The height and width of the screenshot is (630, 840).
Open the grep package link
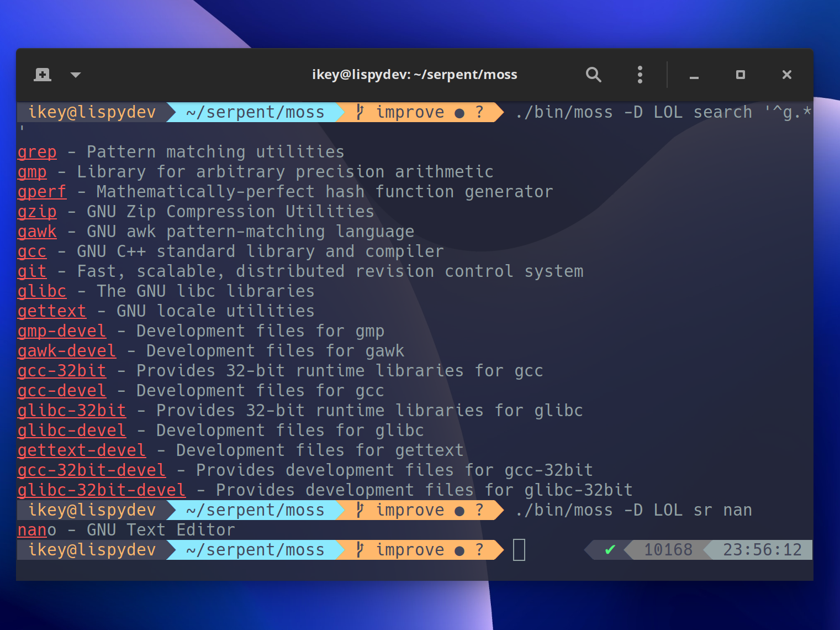(x=36, y=151)
